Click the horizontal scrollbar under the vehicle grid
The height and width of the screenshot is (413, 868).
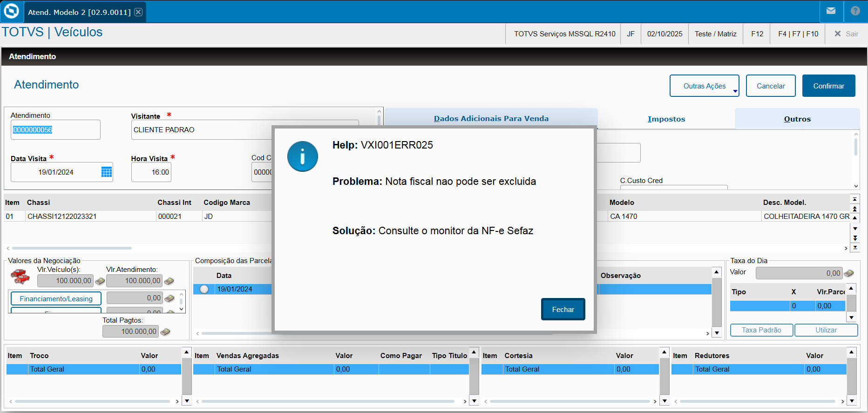(x=72, y=248)
